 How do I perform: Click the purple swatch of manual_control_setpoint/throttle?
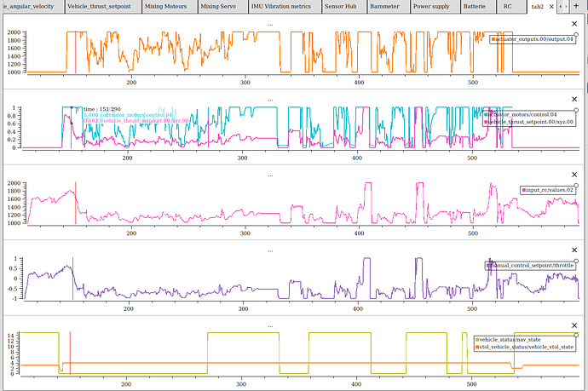coord(488,266)
